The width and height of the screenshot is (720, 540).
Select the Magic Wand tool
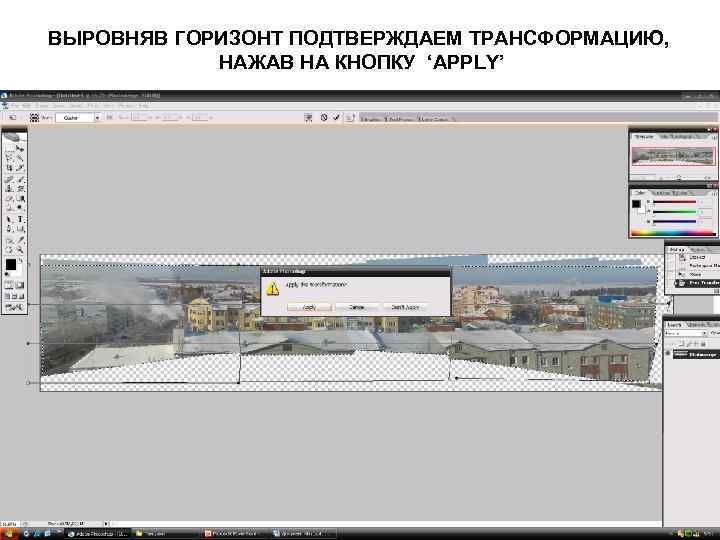(20, 158)
